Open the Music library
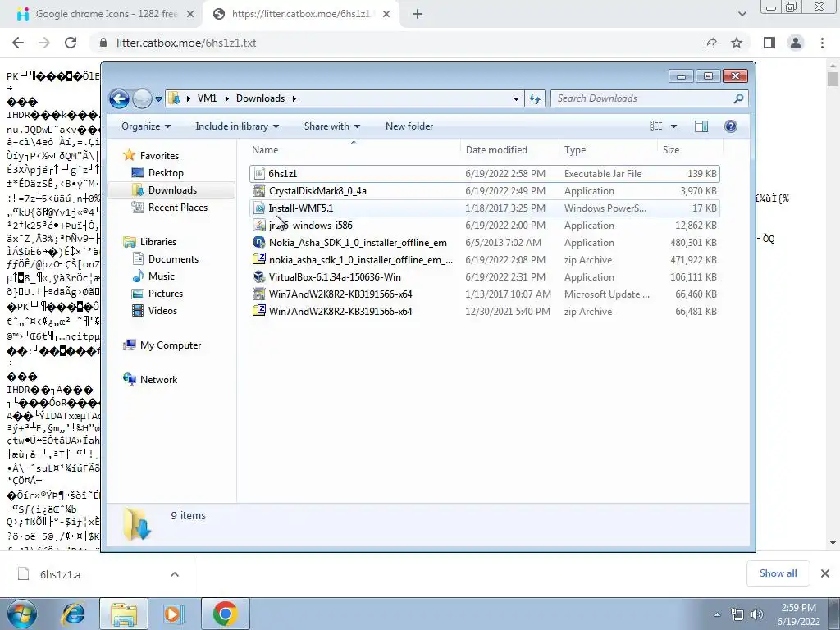 [x=161, y=276]
